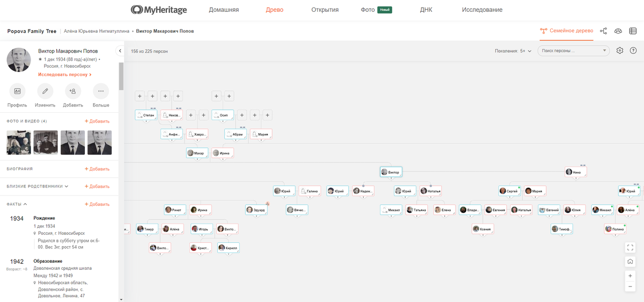The width and height of the screenshot is (644, 302).
Task: Select the Галина card in the tree
Action: 310,191
